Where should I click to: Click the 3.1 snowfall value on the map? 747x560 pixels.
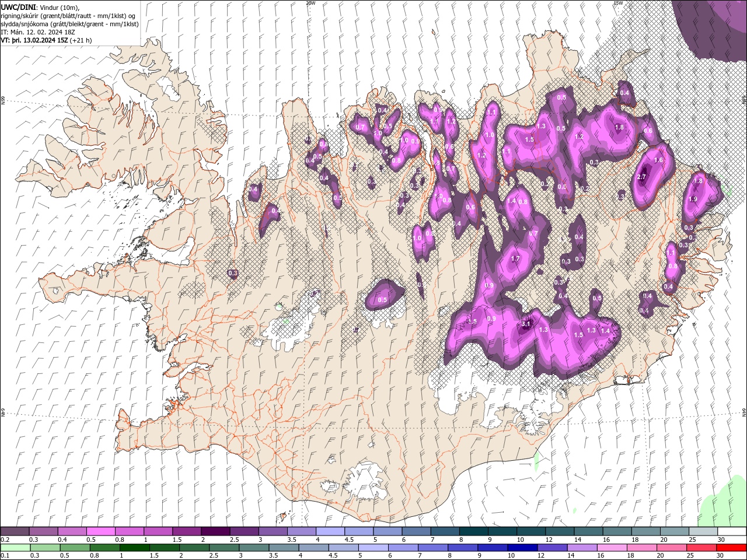525,324
